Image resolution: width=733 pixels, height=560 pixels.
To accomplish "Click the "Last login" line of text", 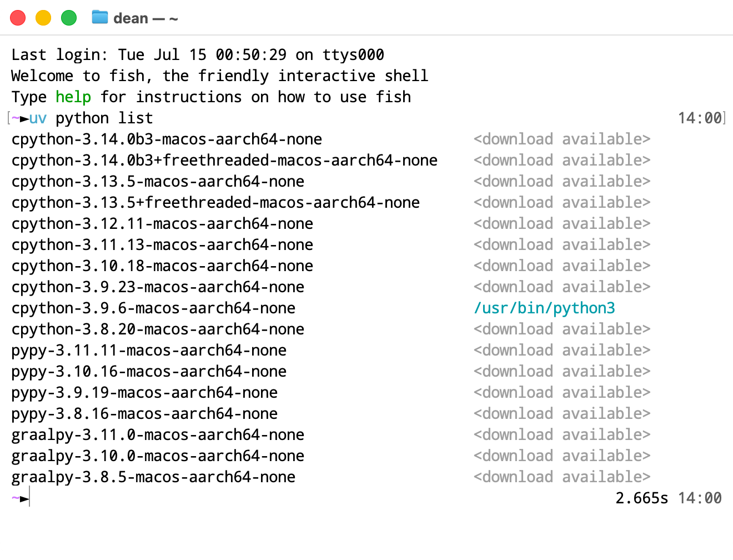I will pyautogui.click(x=198, y=55).
